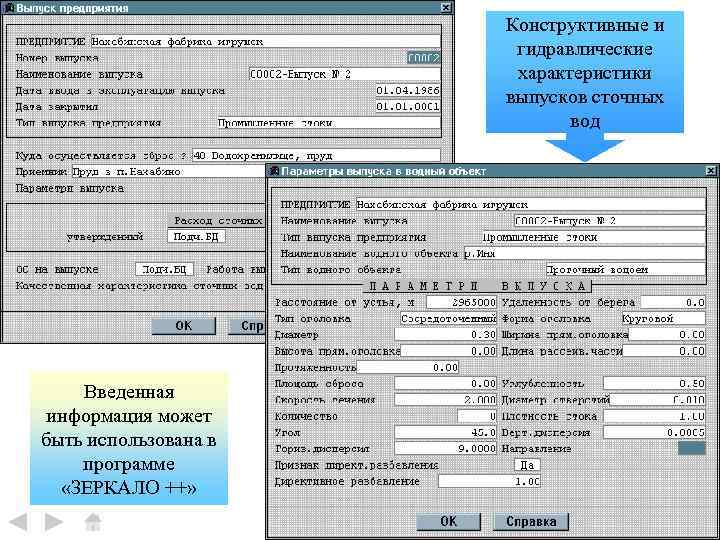Edit Дата ввода в эксплуатацию field
Image resolution: width=720 pixels, height=540 pixels.
coord(408,90)
